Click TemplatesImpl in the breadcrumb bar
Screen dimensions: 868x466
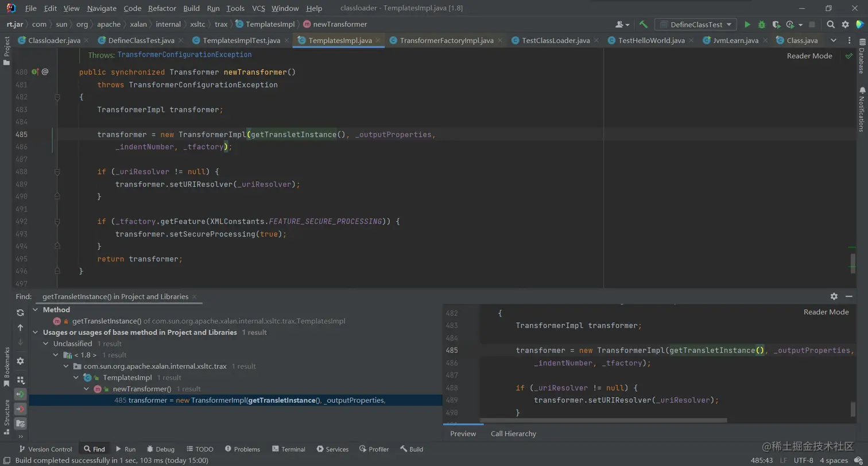pyautogui.click(x=265, y=24)
